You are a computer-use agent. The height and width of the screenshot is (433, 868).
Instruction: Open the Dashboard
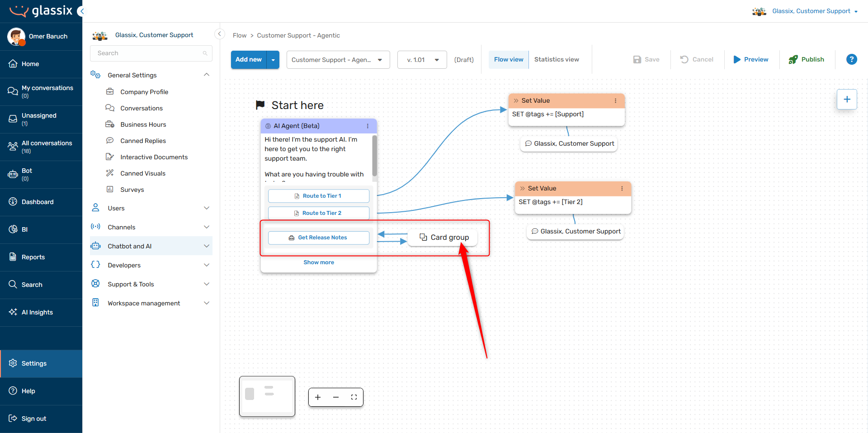41,202
